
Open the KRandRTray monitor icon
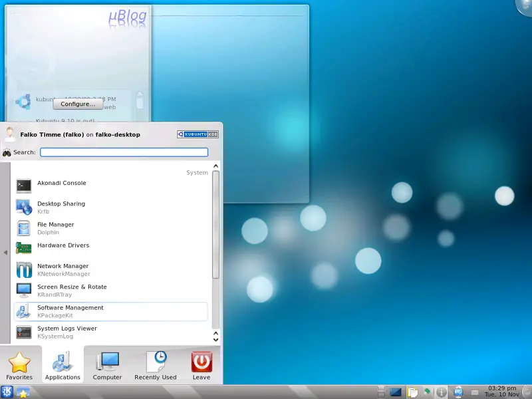(x=24, y=291)
